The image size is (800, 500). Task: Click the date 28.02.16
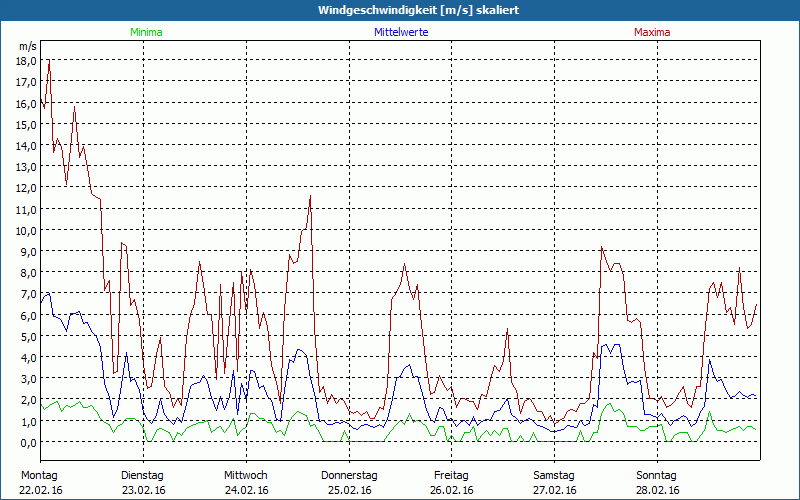pos(658,490)
